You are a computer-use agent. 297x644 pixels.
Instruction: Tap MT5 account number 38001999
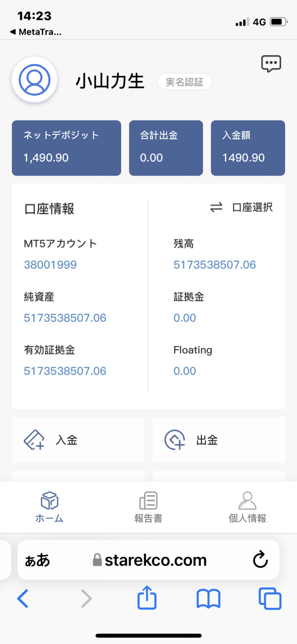point(50,265)
